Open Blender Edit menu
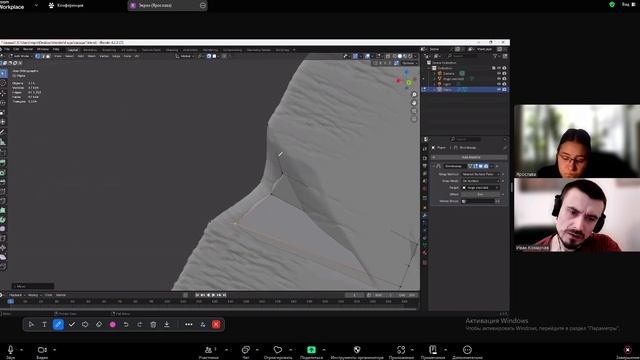The width and height of the screenshot is (640, 360). tap(16, 49)
